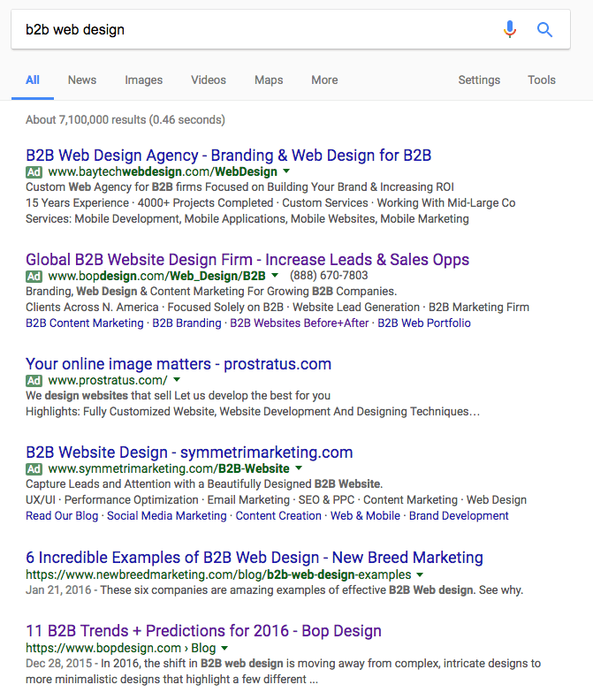Click the 'Web & Mobile' sitelink
The width and height of the screenshot is (593, 700).
[365, 515]
